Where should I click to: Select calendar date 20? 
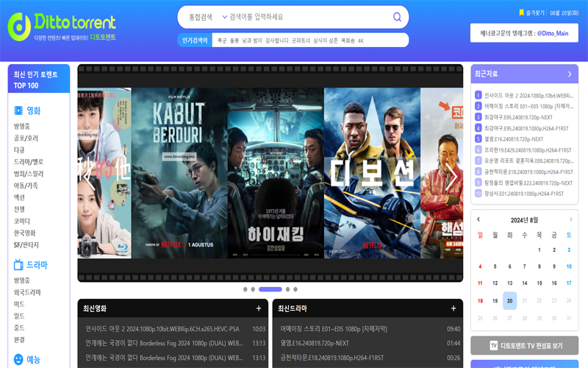tap(509, 301)
